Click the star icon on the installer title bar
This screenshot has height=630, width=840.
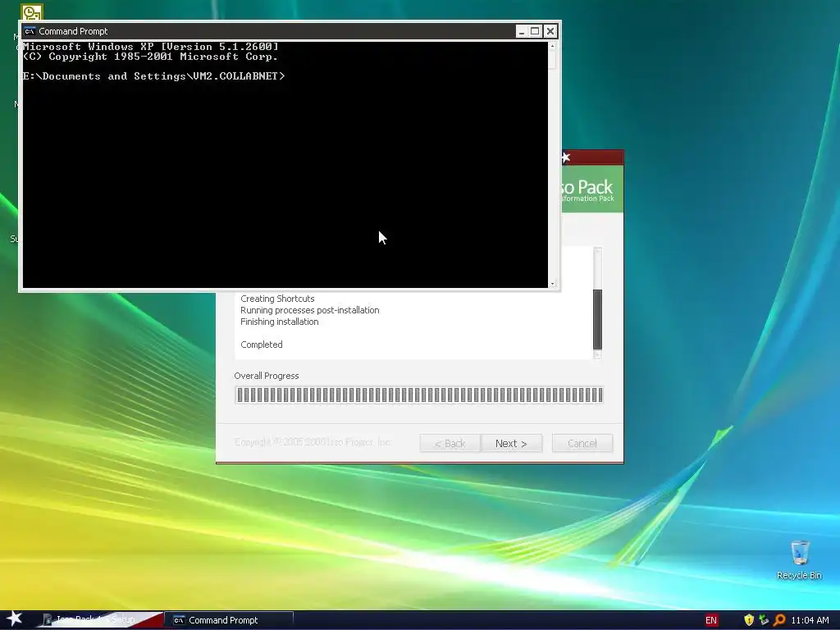point(566,157)
